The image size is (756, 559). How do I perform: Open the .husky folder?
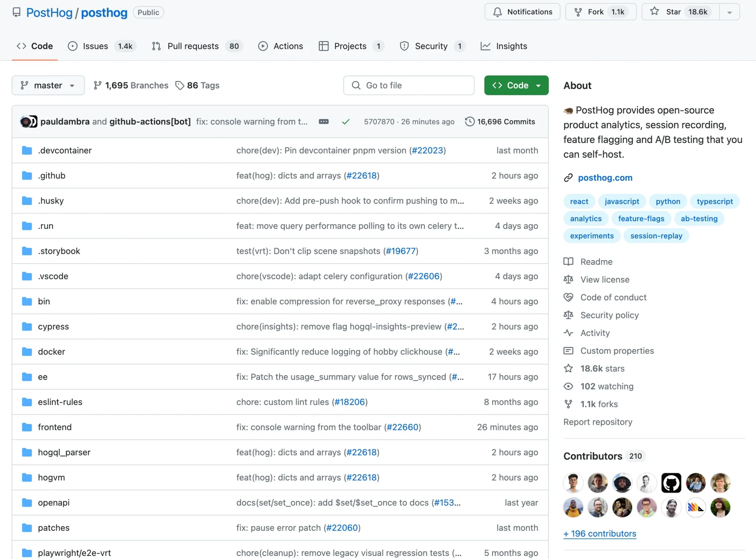coord(51,201)
